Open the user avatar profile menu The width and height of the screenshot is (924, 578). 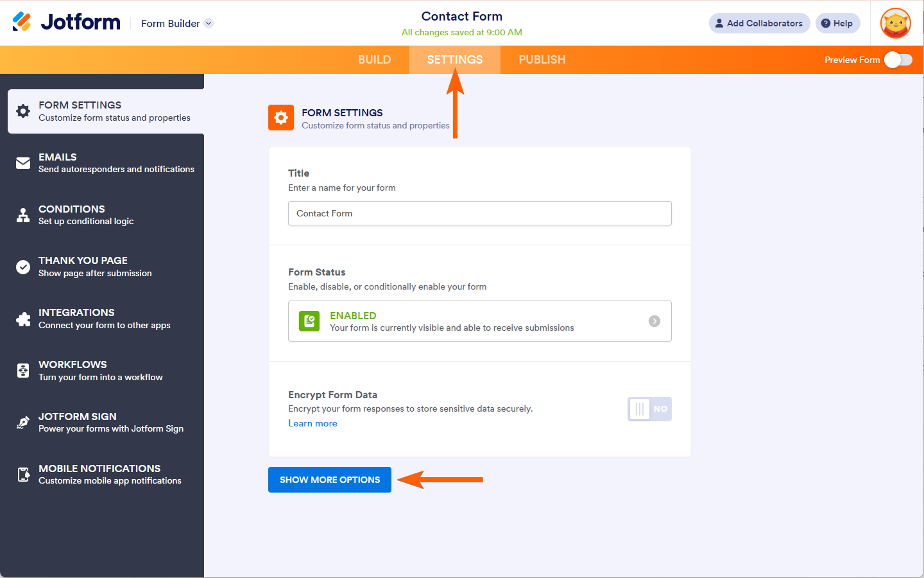coord(896,23)
